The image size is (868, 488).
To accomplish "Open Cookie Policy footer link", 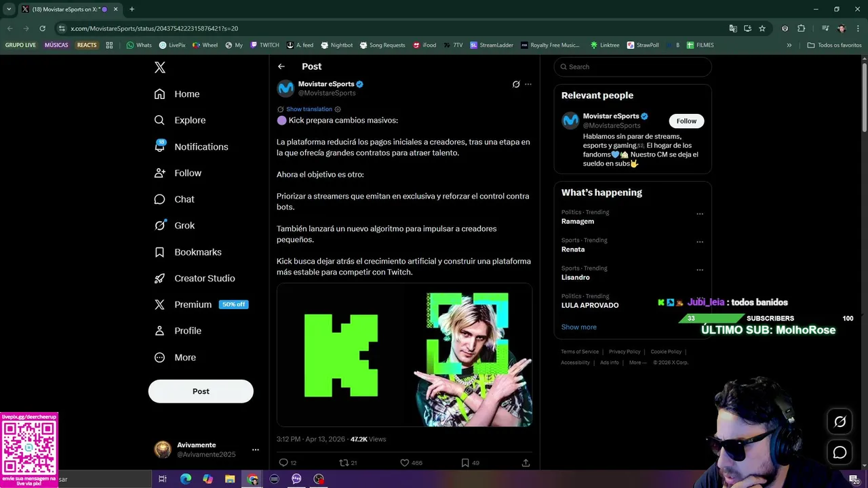I will point(666,352).
